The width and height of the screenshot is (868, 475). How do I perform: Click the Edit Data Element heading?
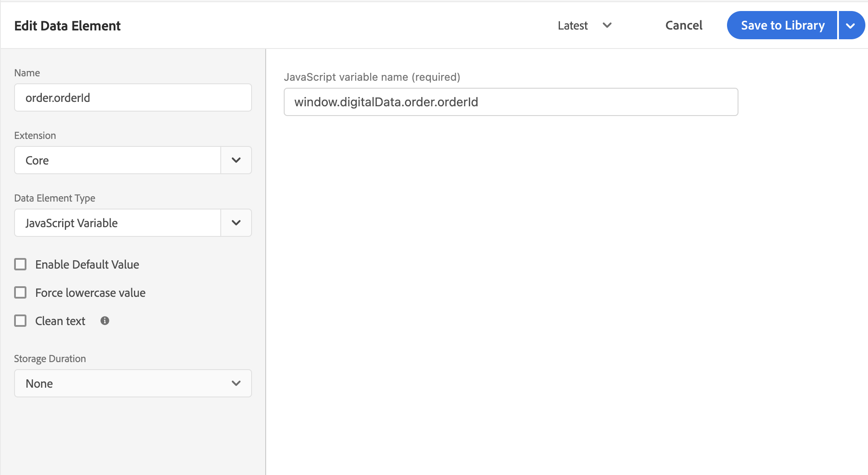[67, 26]
